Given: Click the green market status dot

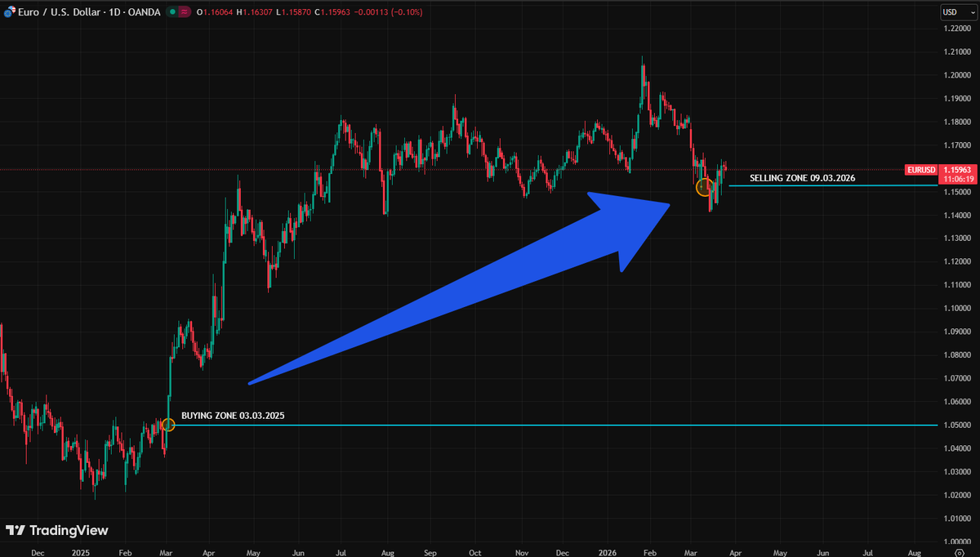Looking at the screenshot, I should click(x=171, y=12).
